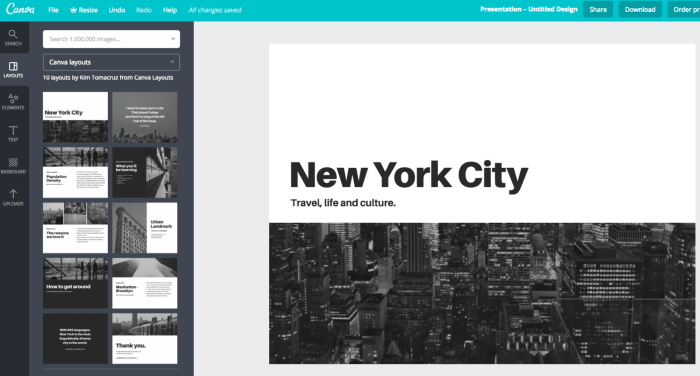Select the Layouts sidebar icon
The width and height of the screenshot is (700, 376).
[x=13, y=70]
